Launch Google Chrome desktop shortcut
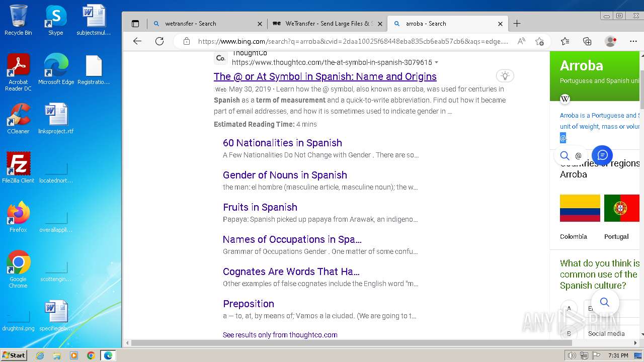Viewport: 644px width, 362px height. [18, 269]
